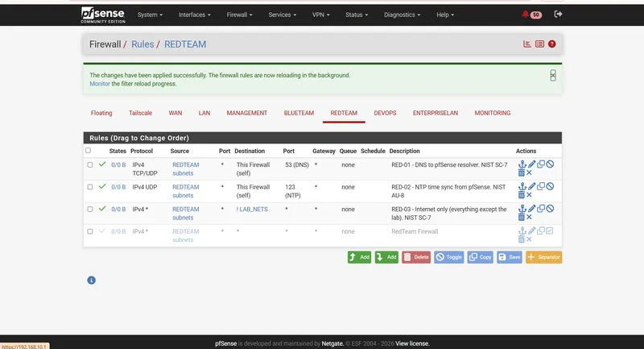
Task: Click the anchor icon on the RED-01 rule
Action: point(522,164)
